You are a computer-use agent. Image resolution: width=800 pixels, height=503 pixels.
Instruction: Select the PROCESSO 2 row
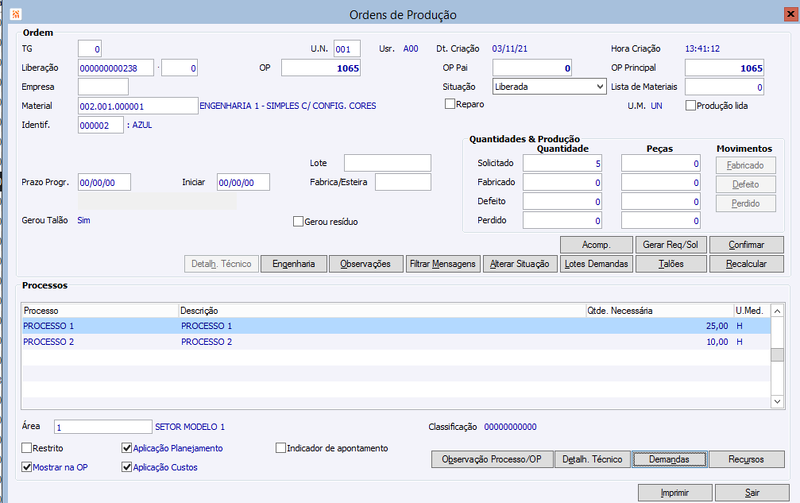coord(396,342)
